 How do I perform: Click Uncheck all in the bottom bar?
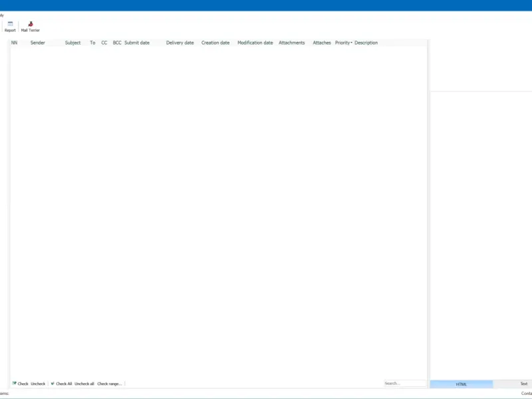[x=84, y=384]
